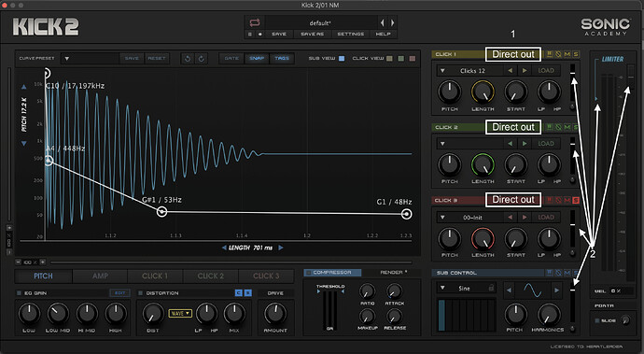Go to next preset beside default
644x354 pixels.
(x=392, y=23)
